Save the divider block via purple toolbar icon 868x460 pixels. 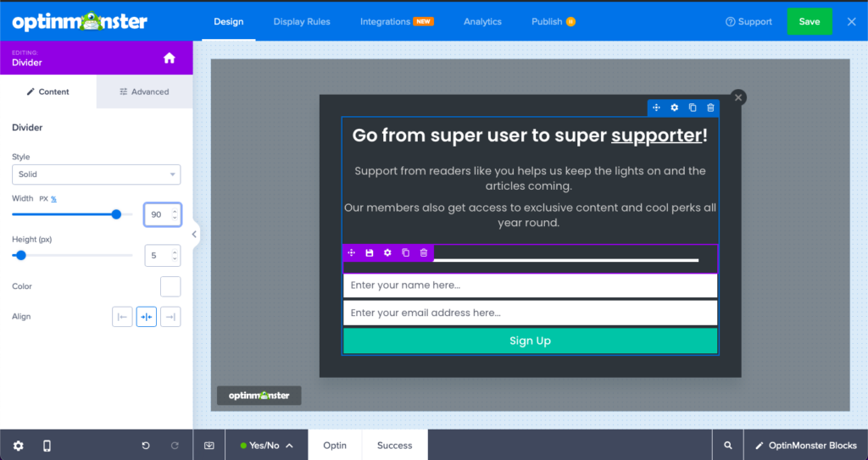[370, 253]
